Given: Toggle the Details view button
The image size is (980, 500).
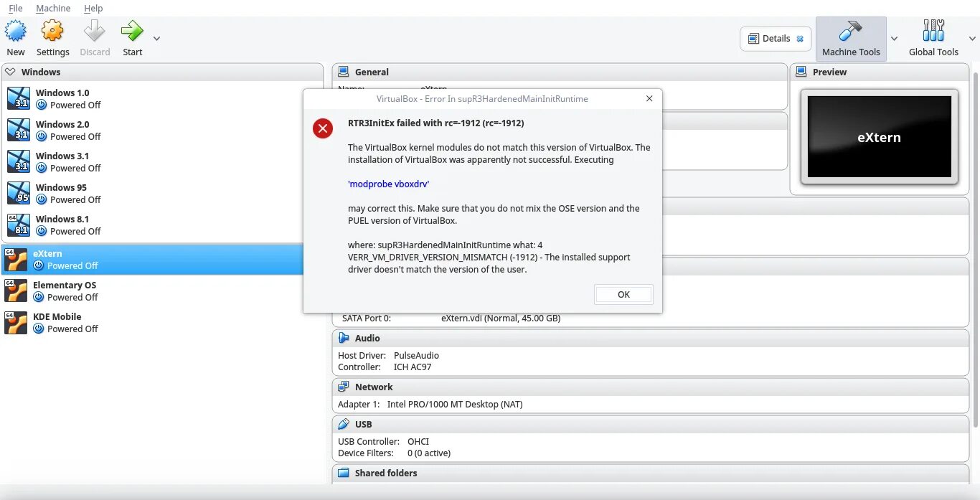Looking at the screenshot, I should pyautogui.click(x=776, y=39).
